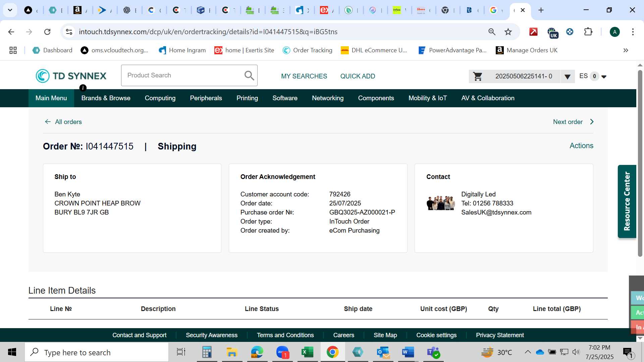
Task: Open the Components menu
Action: point(376,98)
